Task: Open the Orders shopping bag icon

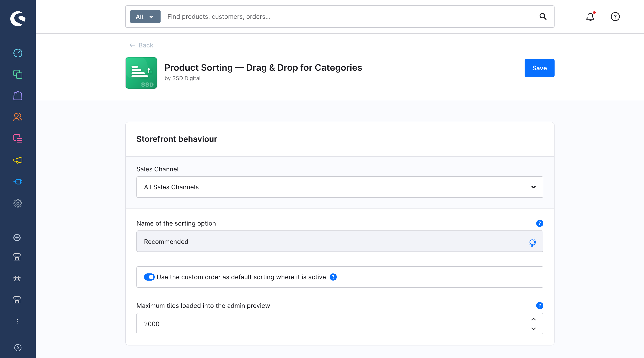Action: (18, 96)
